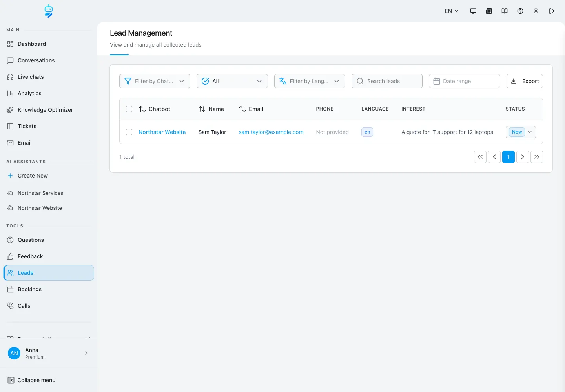The width and height of the screenshot is (565, 392).
Task: Open the New status dropdown for Sam Taylor
Action: point(521,132)
